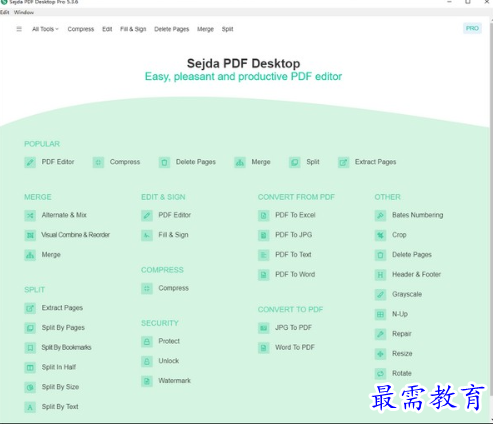
Task: Click the Unlock icon under Security
Action: [x=147, y=361]
